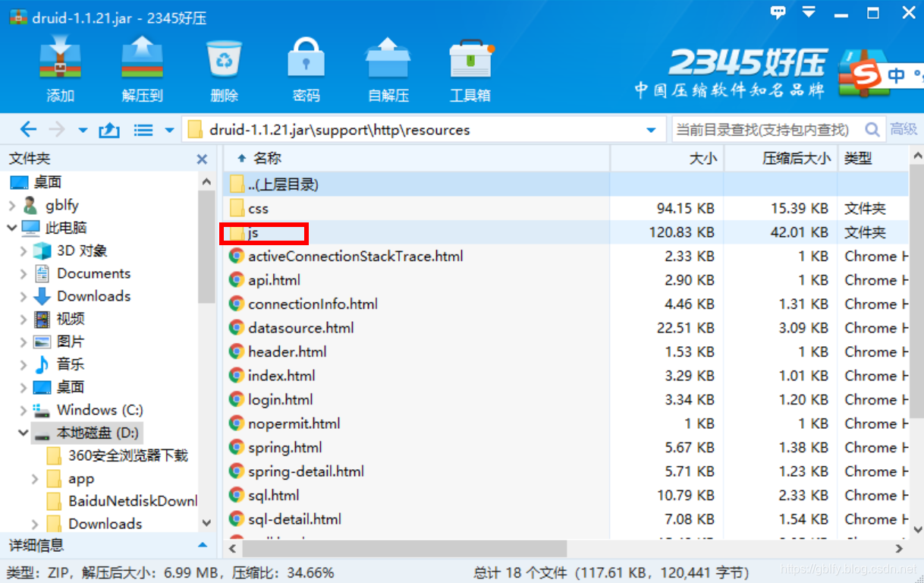Expand the address path dropdown arrow

tap(651, 130)
